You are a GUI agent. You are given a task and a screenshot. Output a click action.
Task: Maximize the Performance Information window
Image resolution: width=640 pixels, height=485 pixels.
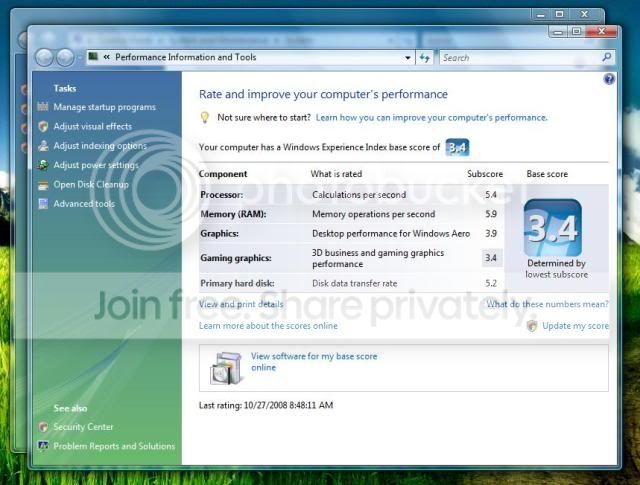576,31
